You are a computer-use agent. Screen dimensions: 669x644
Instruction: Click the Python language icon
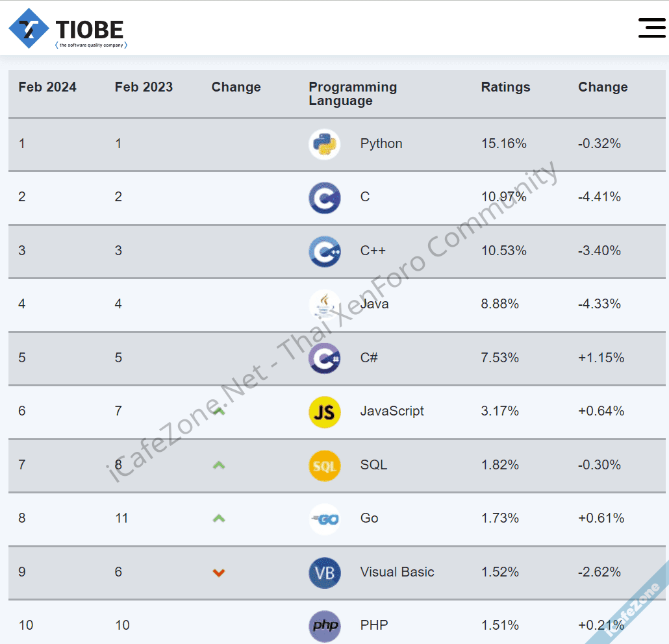[x=324, y=144]
